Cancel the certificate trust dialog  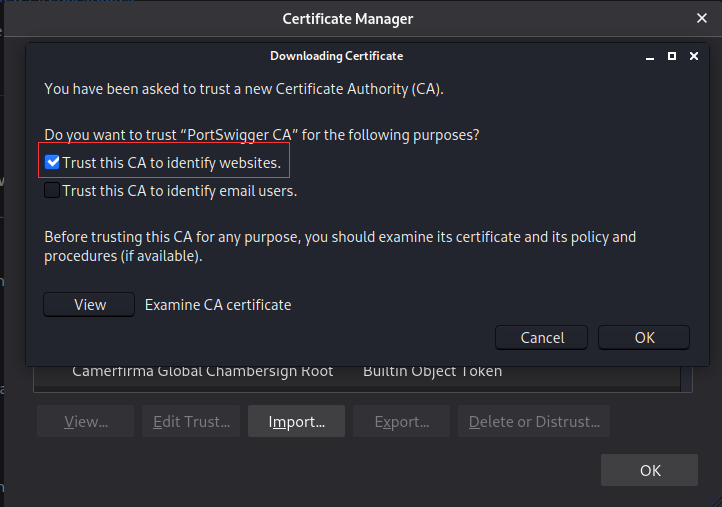pyautogui.click(x=542, y=337)
